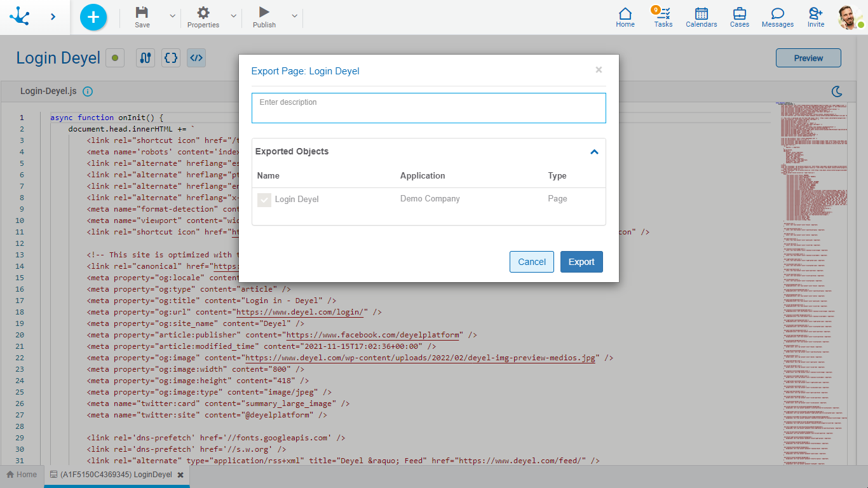868x488 pixels.
Task: Open the Cases briefcase icon
Action: click(x=740, y=17)
